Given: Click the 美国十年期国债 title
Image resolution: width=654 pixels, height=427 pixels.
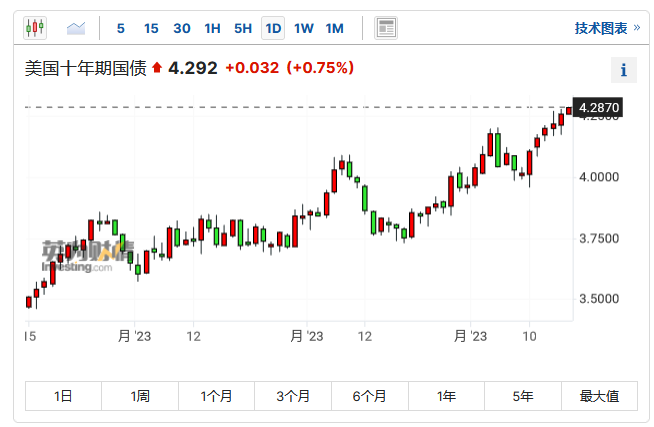Looking at the screenshot, I should pos(86,68).
